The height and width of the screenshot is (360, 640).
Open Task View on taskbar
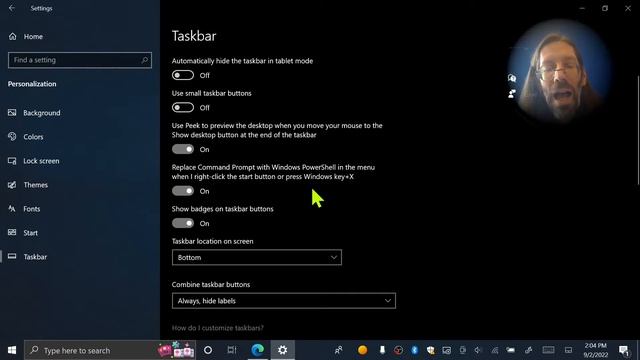(x=232, y=350)
